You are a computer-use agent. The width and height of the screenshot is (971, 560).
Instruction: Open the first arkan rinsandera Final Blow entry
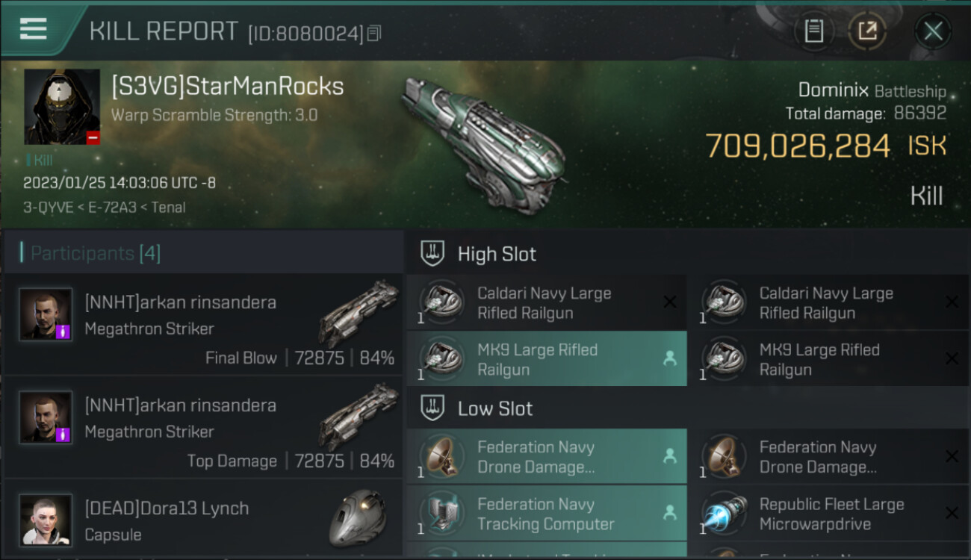tap(203, 325)
